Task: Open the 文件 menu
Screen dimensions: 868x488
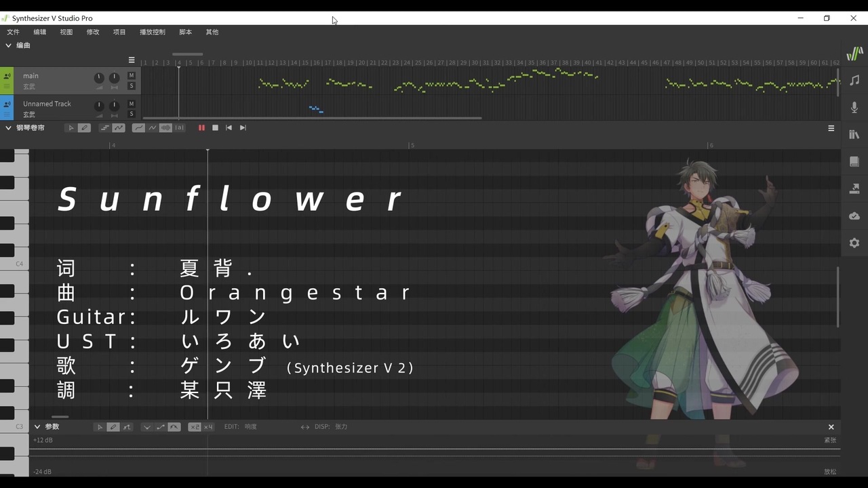Action: click(14, 32)
